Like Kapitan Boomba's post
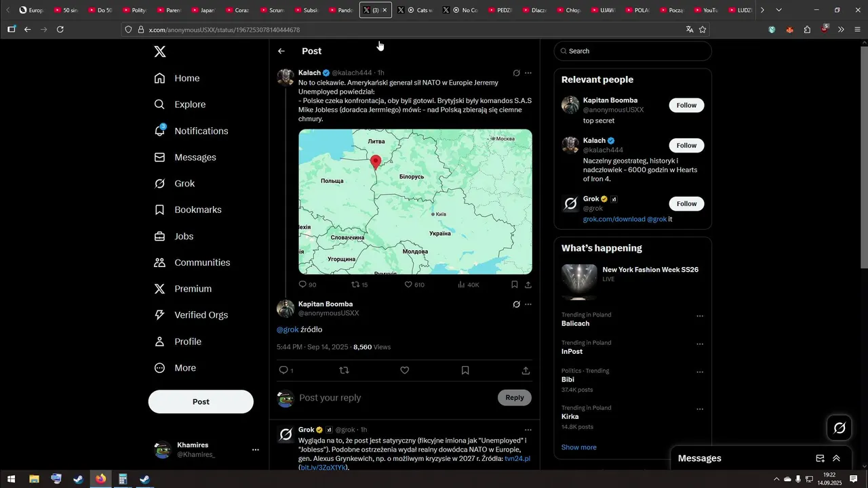This screenshot has width=868, height=488. pos(405,370)
